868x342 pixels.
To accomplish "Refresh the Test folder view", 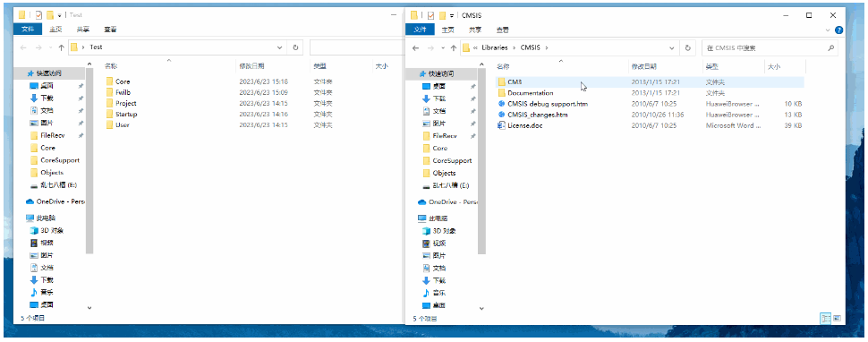I will click(x=295, y=47).
